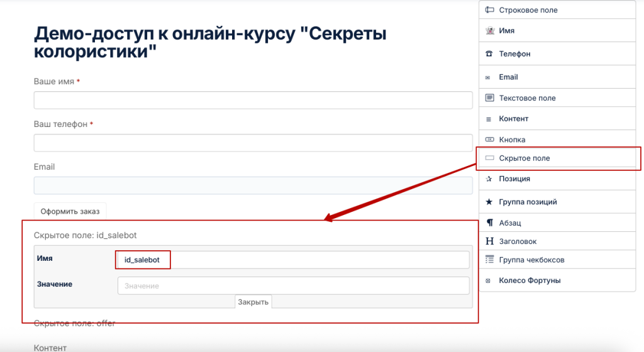Click the bold Имя label in the editor

click(x=45, y=258)
